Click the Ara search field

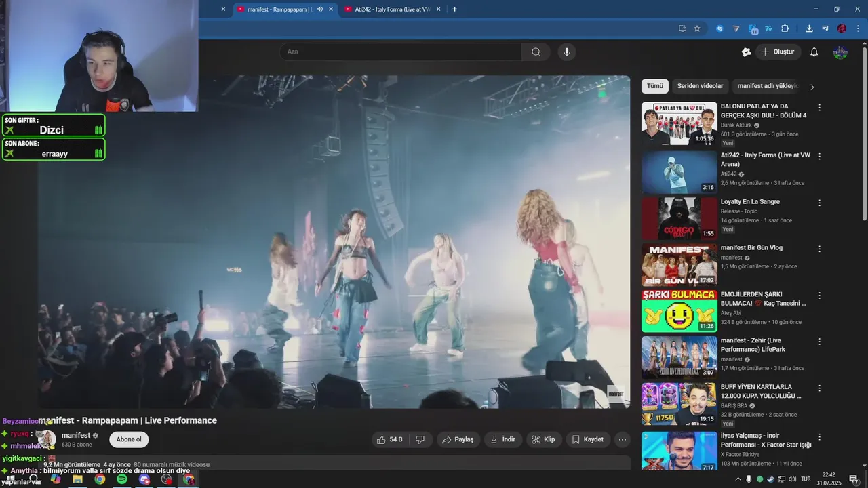(x=401, y=52)
